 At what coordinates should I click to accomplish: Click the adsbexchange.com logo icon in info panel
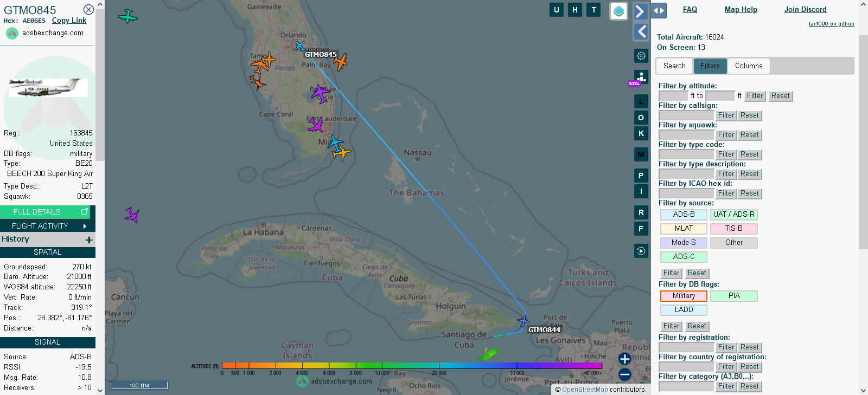click(12, 33)
